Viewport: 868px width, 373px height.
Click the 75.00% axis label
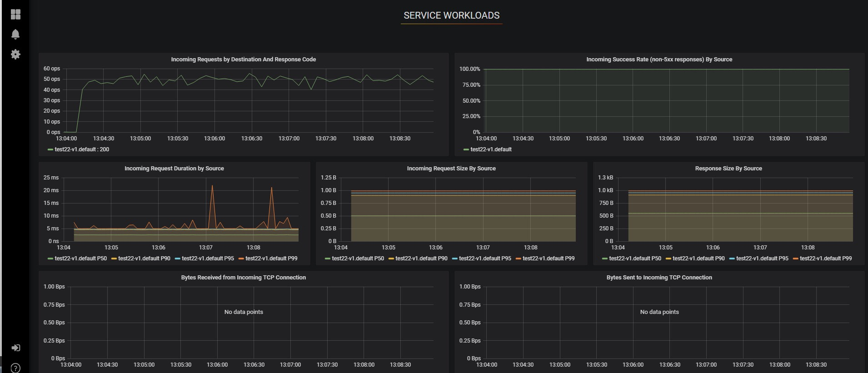point(471,85)
